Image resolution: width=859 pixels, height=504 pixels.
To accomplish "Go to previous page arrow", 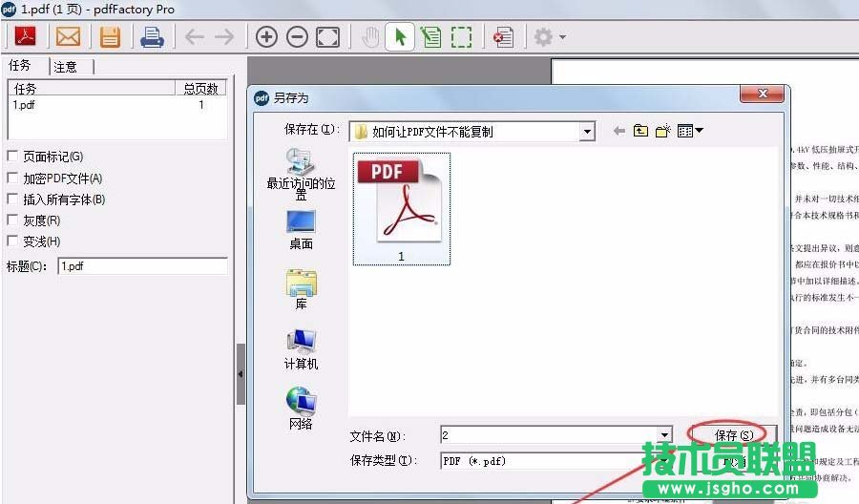I will (195, 37).
